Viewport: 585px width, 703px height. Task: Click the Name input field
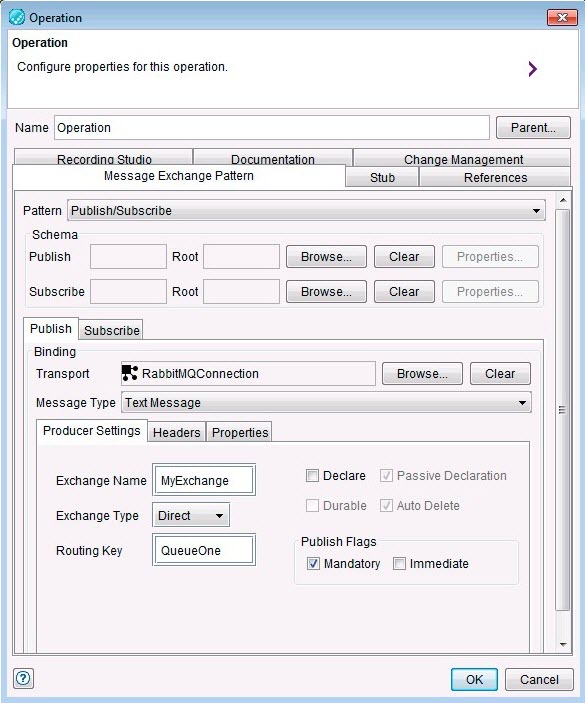pos(272,128)
